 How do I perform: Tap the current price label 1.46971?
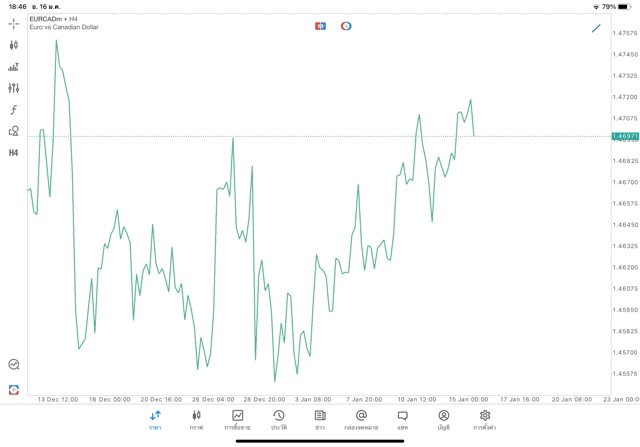point(624,136)
